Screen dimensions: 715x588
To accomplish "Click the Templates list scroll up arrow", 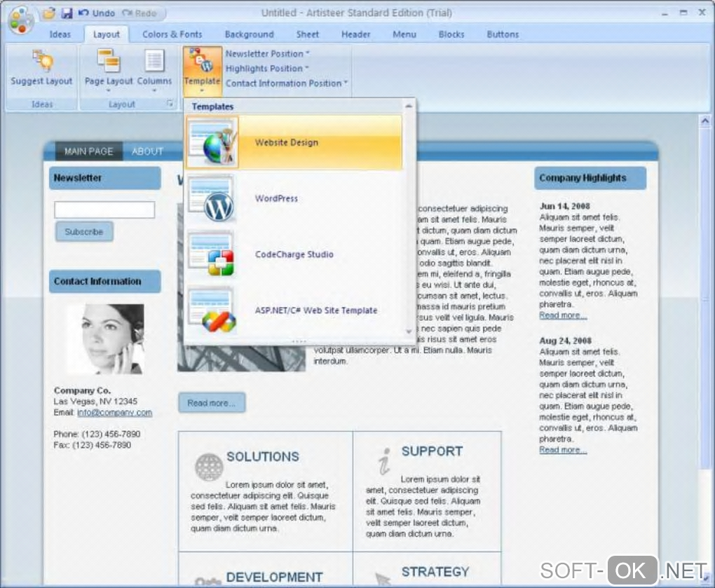I will click(409, 106).
